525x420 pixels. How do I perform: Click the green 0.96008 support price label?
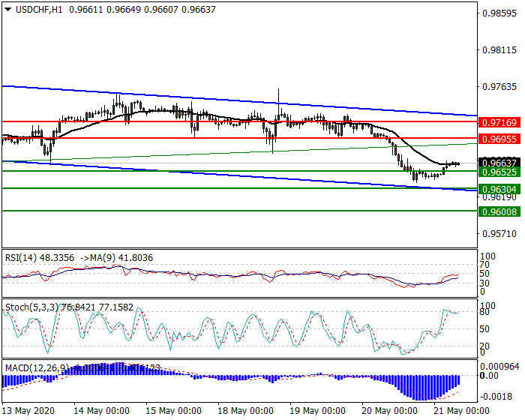coord(499,211)
